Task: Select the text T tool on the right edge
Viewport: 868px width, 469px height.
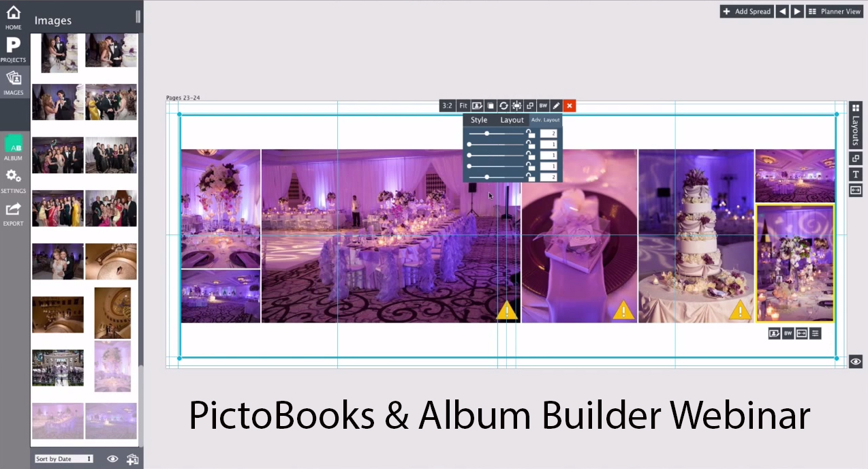Action: coord(856,175)
